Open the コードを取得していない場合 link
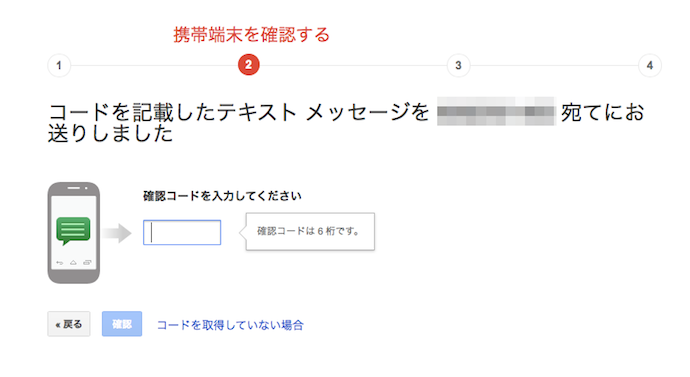The image size is (690, 377). (x=230, y=325)
